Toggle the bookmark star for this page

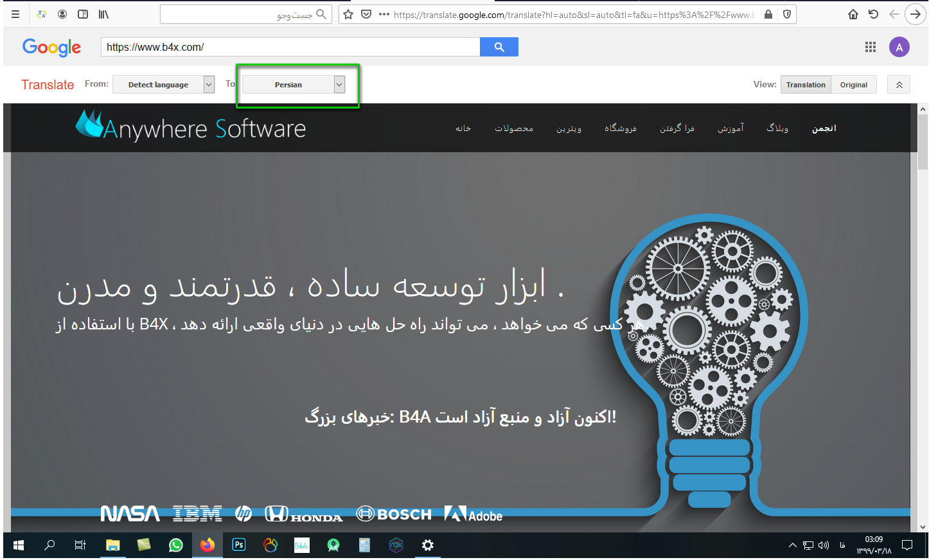(x=348, y=14)
